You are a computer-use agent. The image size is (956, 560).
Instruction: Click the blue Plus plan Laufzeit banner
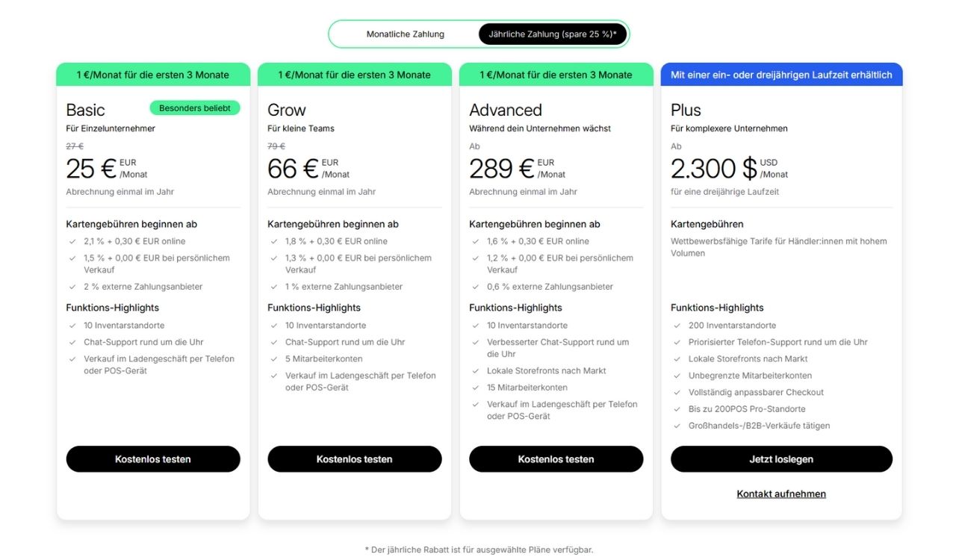[781, 75]
